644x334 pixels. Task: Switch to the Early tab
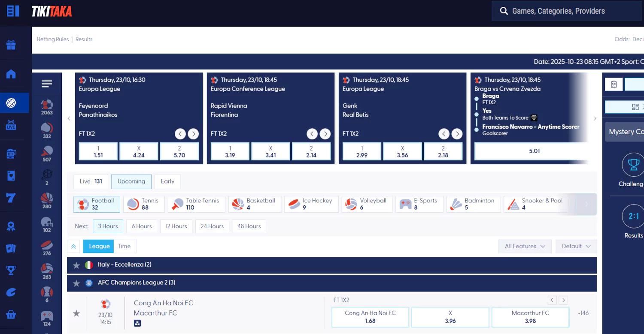click(x=167, y=181)
